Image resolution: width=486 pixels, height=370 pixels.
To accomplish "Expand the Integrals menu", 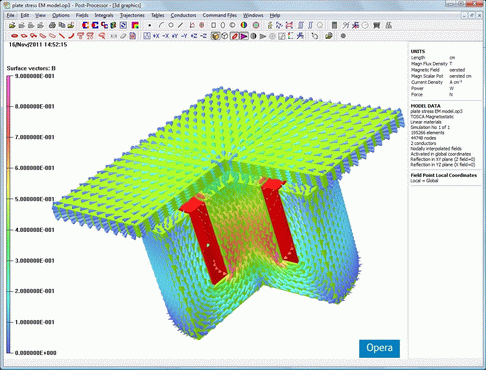I will point(104,15).
